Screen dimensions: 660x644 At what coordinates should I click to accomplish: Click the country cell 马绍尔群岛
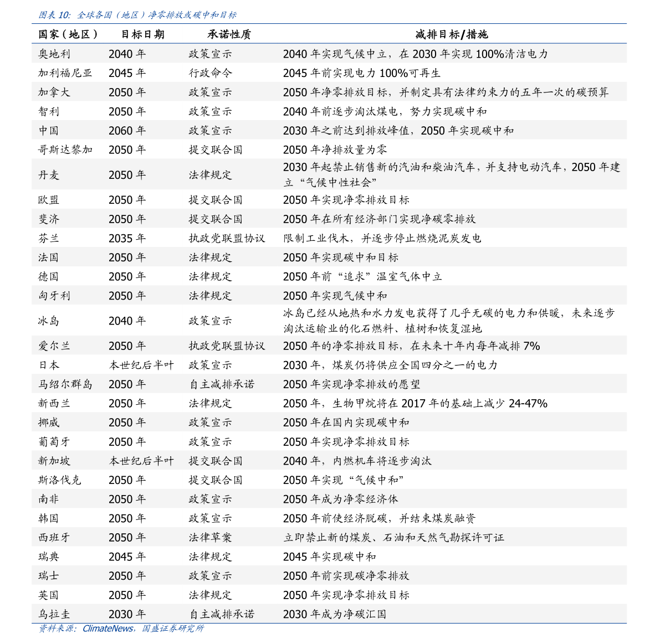pyautogui.click(x=65, y=384)
